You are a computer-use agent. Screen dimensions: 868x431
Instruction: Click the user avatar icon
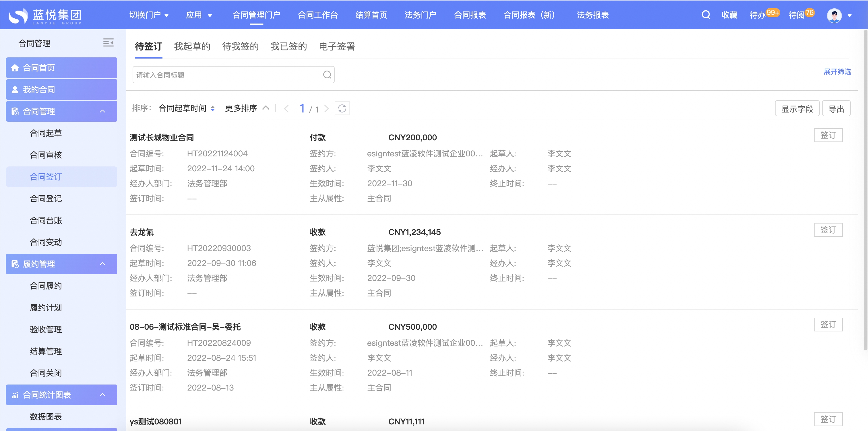click(834, 15)
